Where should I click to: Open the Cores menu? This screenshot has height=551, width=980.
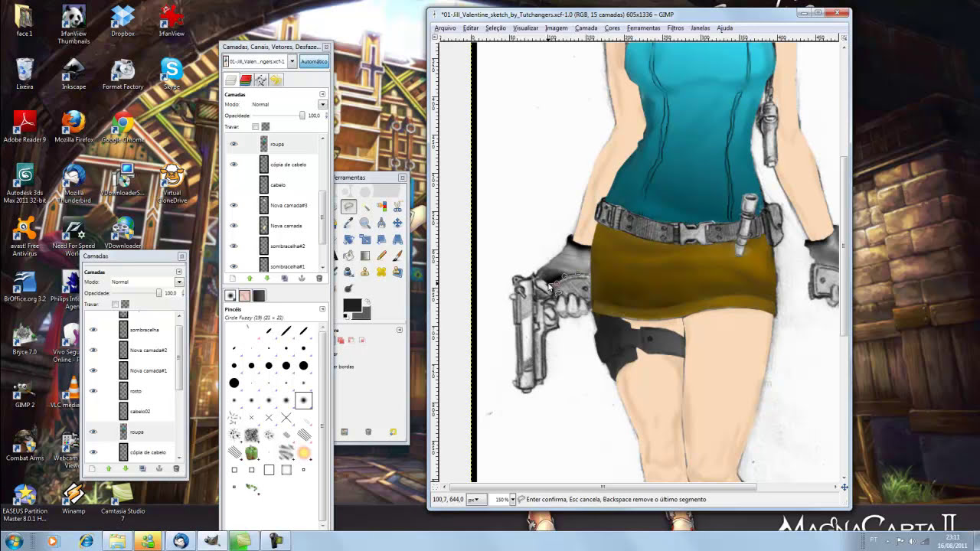(x=612, y=28)
